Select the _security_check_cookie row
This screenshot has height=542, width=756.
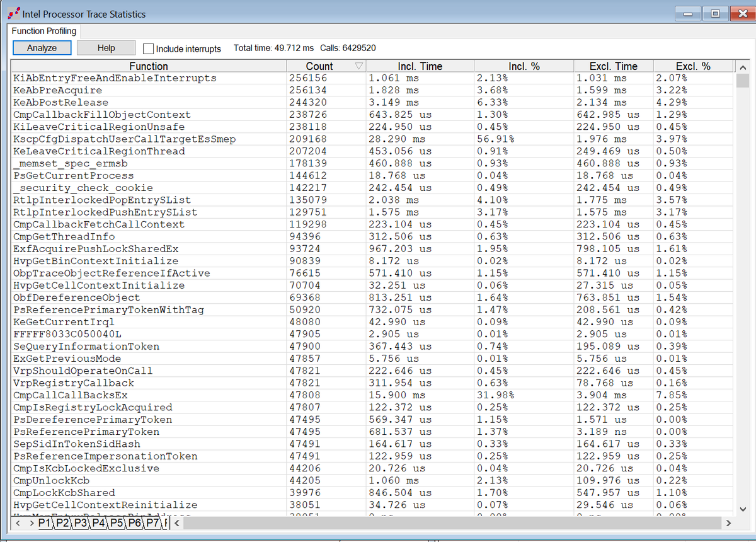pyautogui.click(x=373, y=188)
